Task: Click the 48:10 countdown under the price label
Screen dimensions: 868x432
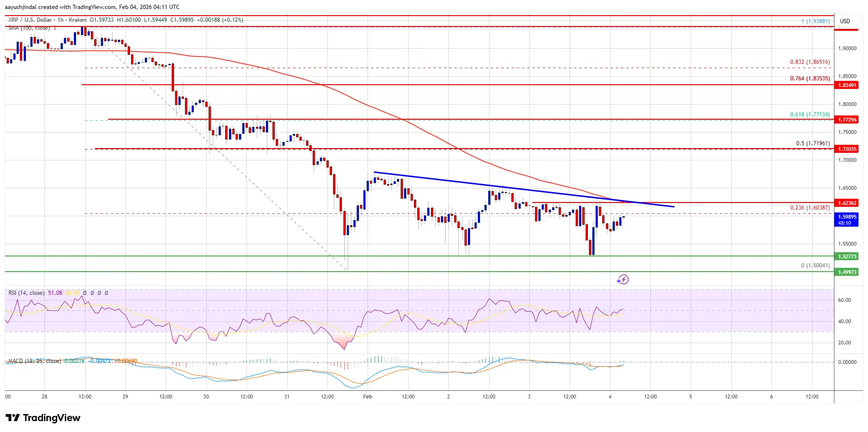Action: coord(845,223)
